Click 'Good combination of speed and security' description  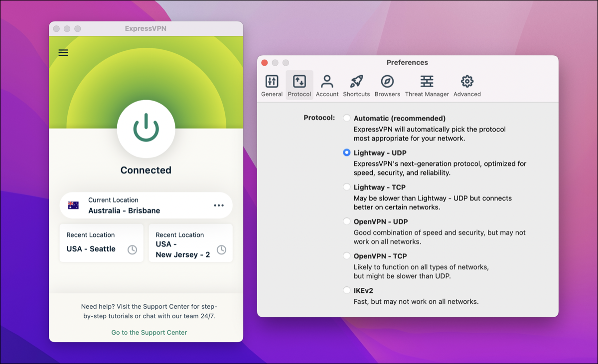click(440, 237)
